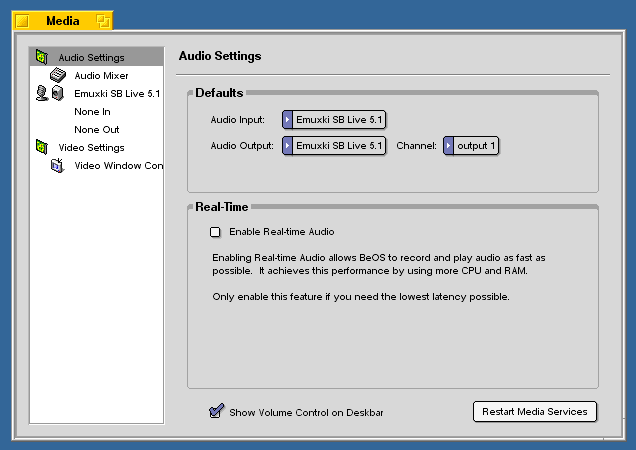
Task: Click the Video Window Consumer icon
Action: [x=57, y=166]
